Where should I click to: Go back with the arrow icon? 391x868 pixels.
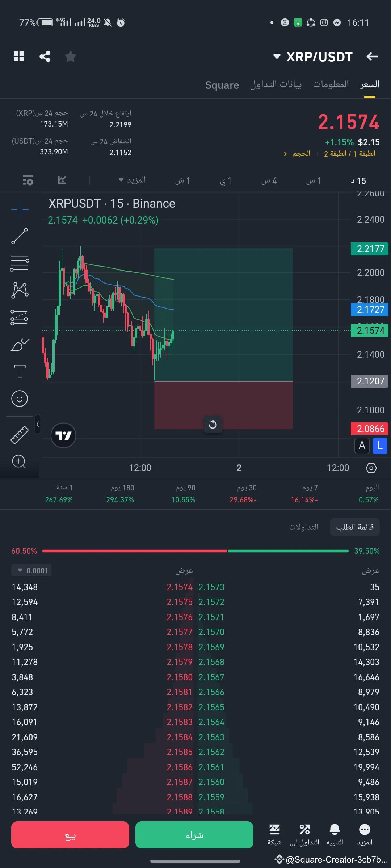tap(372, 56)
